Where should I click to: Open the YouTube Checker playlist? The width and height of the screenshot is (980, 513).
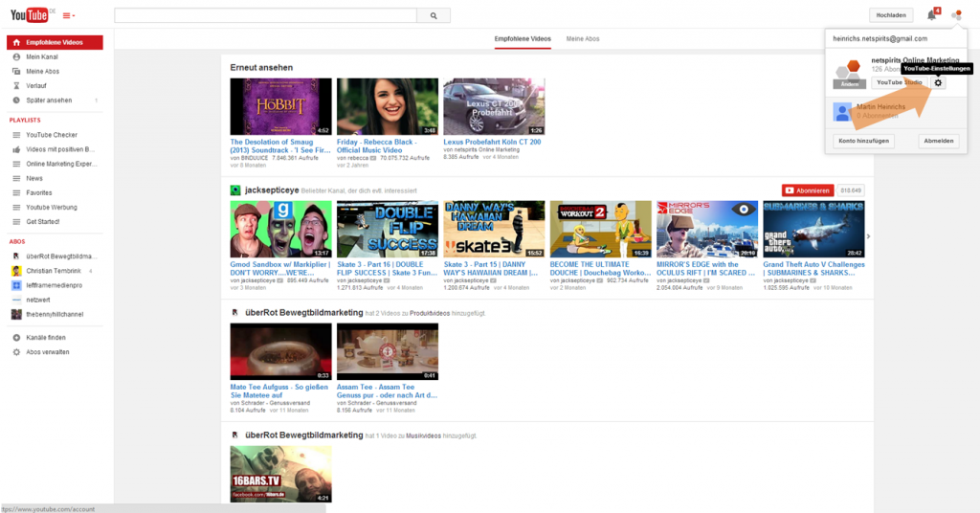point(52,135)
